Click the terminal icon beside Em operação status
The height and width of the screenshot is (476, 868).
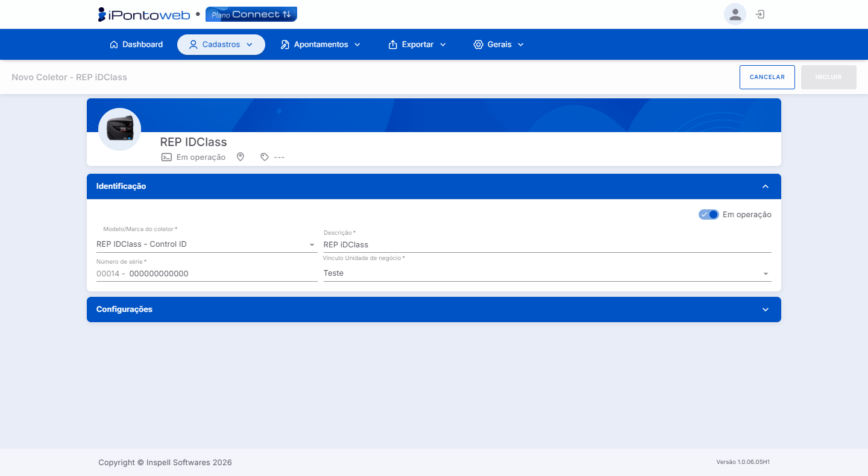(x=166, y=157)
